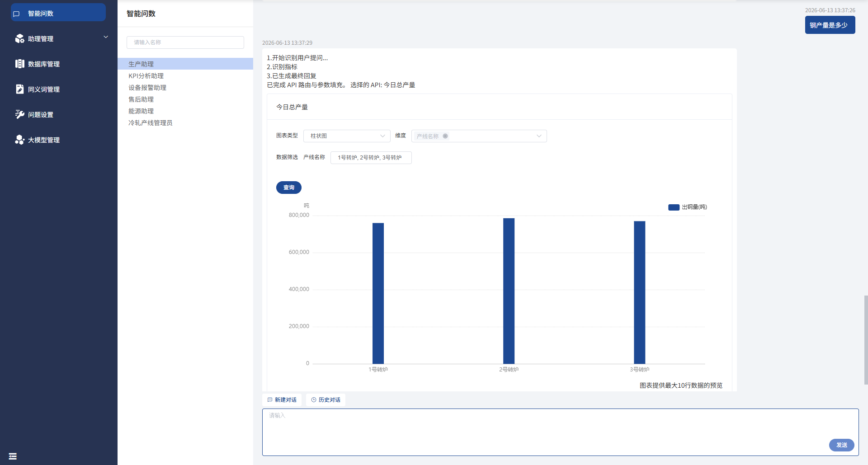Click the 查询 button
Viewport: 868px width, 465px height.
pos(289,188)
